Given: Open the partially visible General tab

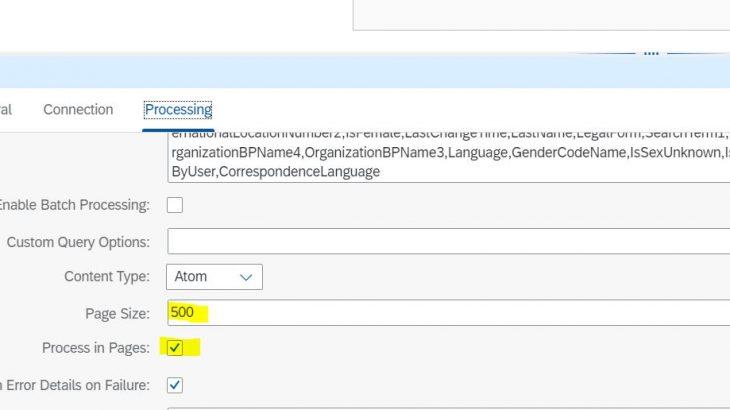Looking at the screenshot, I should [6, 110].
